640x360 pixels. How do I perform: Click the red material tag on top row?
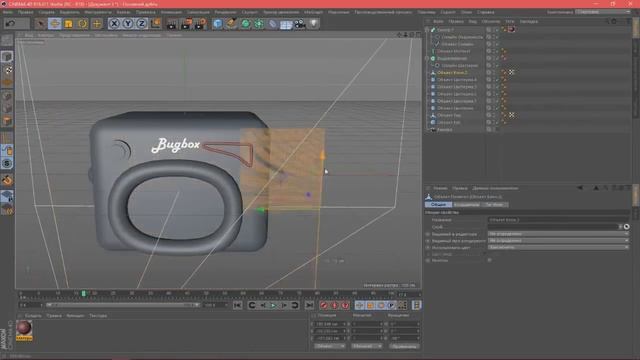[511, 29]
